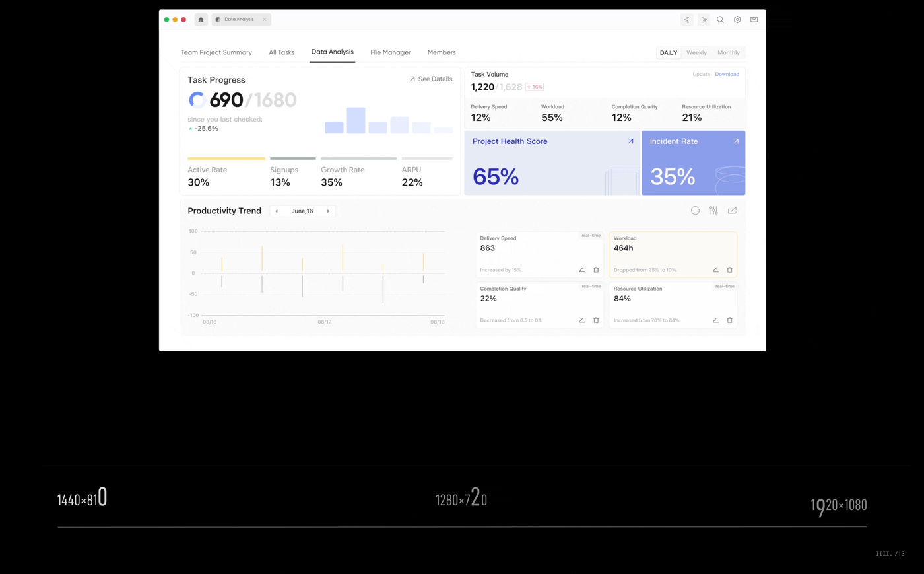This screenshot has width=924, height=574.
Task: Click the home icon in title bar
Action: click(201, 20)
